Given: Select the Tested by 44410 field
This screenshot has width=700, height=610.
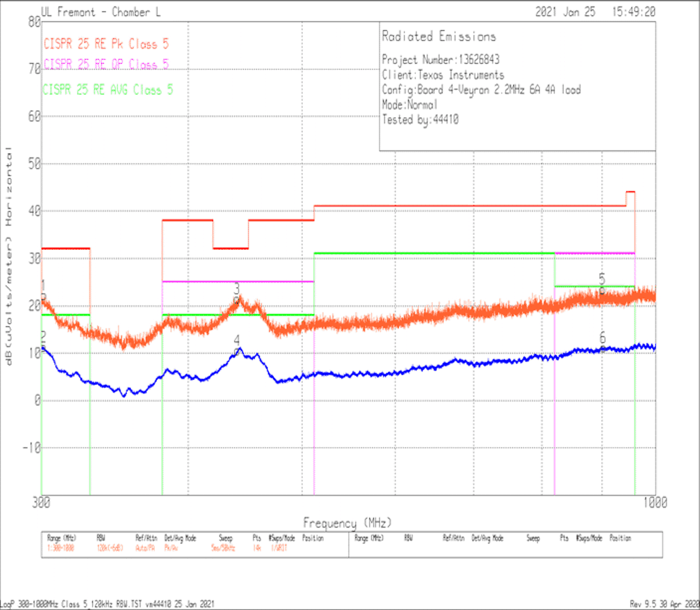Looking at the screenshot, I should pyautogui.click(x=421, y=120).
